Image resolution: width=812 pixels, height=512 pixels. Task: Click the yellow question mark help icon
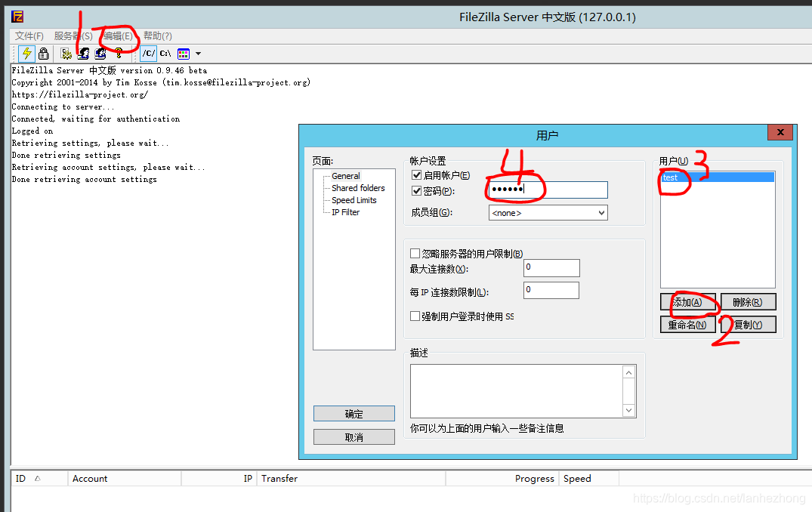coord(119,54)
